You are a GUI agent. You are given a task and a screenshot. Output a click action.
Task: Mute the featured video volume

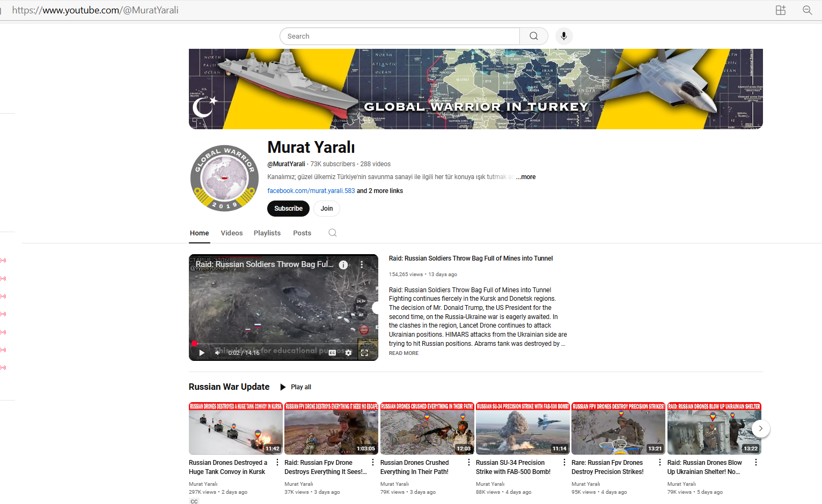[x=218, y=353]
